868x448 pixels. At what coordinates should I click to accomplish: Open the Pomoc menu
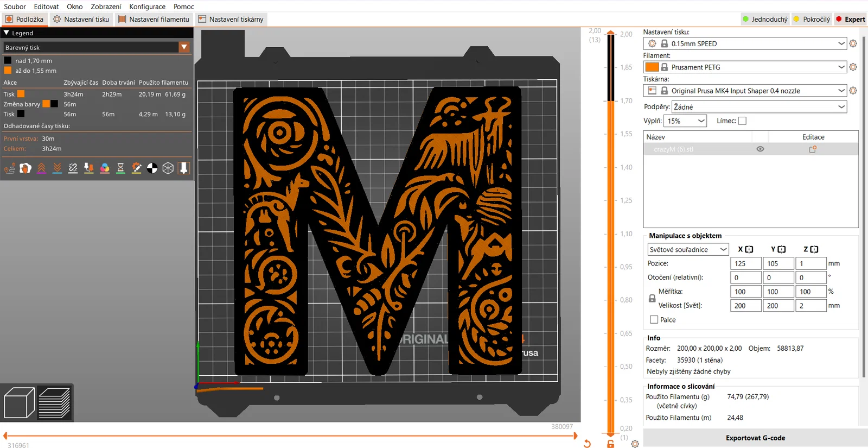[184, 7]
